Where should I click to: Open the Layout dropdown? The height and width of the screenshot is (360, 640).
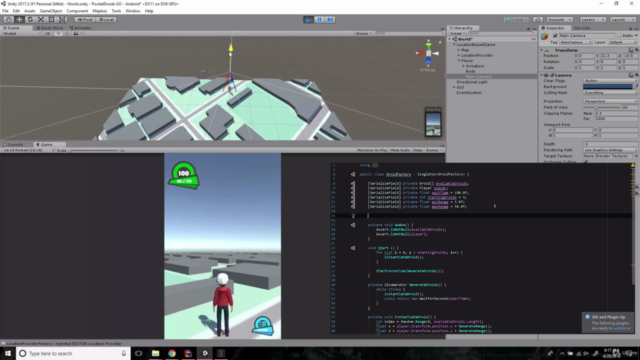click(622, 20)
